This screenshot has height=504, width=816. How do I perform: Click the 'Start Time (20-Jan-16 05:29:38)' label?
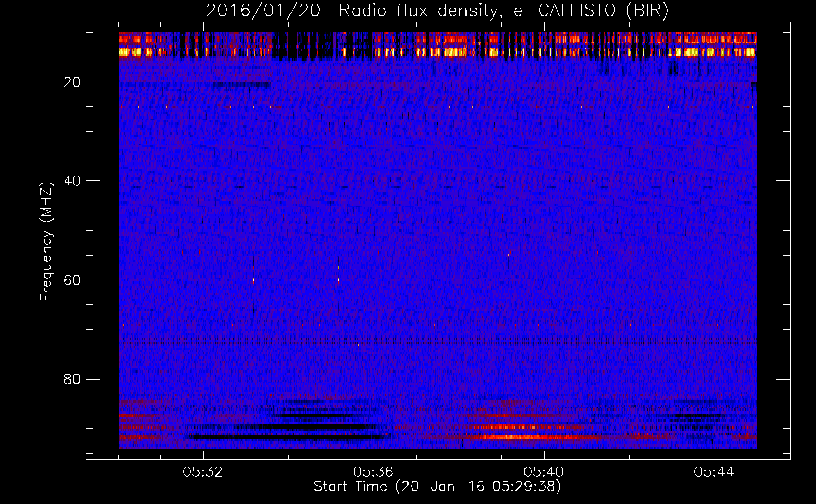437,487
